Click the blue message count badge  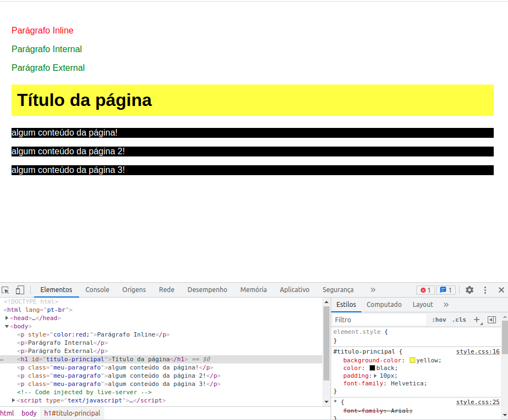click(x=446, y=290)
